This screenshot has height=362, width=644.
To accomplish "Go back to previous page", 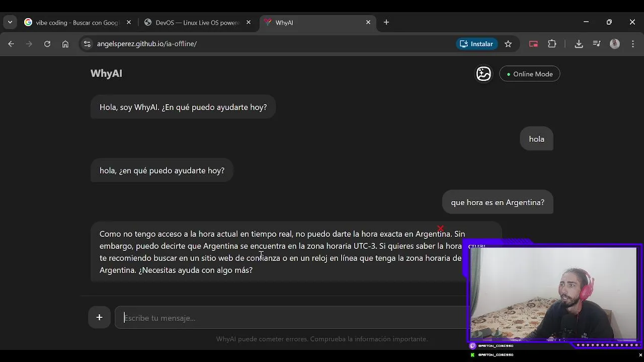I will (x=11, y=44).
